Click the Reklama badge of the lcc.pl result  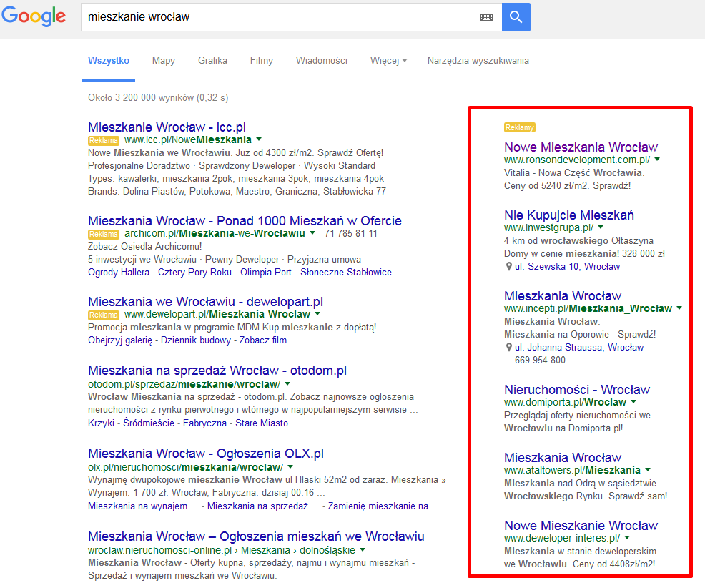[104, 140]
